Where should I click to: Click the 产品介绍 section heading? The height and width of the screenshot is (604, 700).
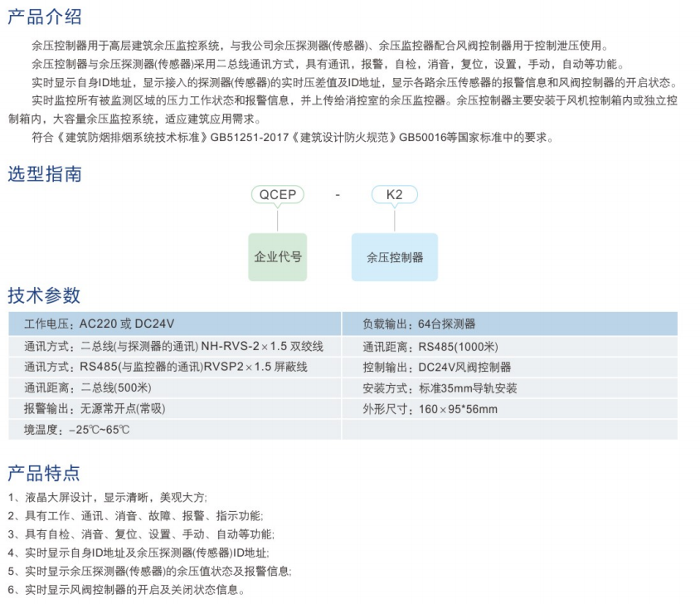[44, 17]
